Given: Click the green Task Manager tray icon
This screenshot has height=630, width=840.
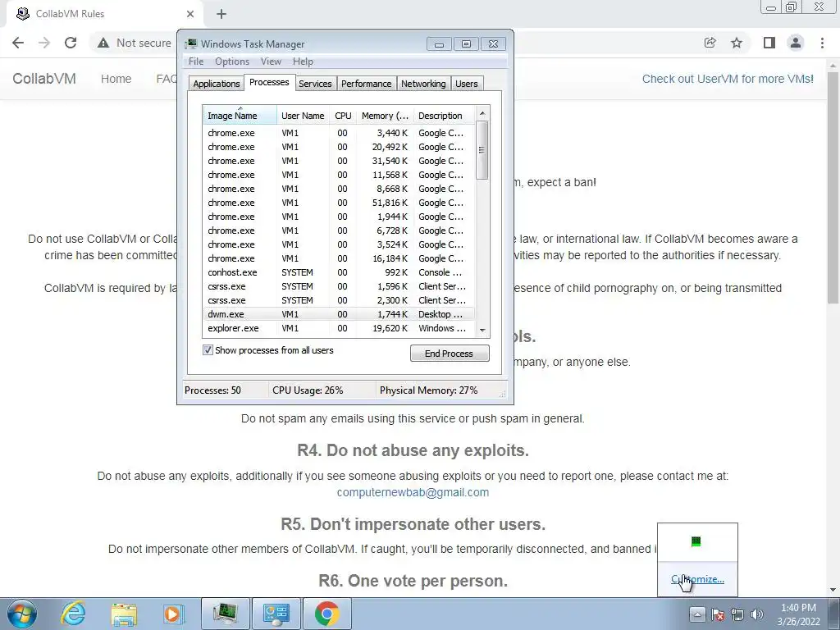Looking at the screenshot, I should pyautogui.click(x=696, y=541).
